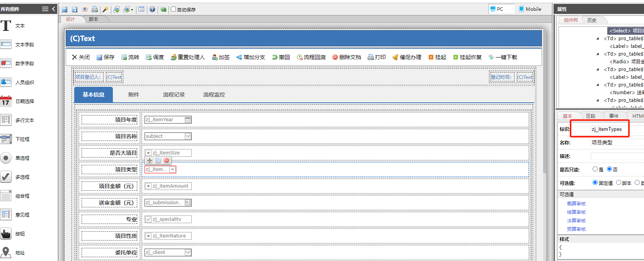Open the dropdown arrow beside the import icon
Viewport: 644px width, 261px height.
[x=132, y=10]
